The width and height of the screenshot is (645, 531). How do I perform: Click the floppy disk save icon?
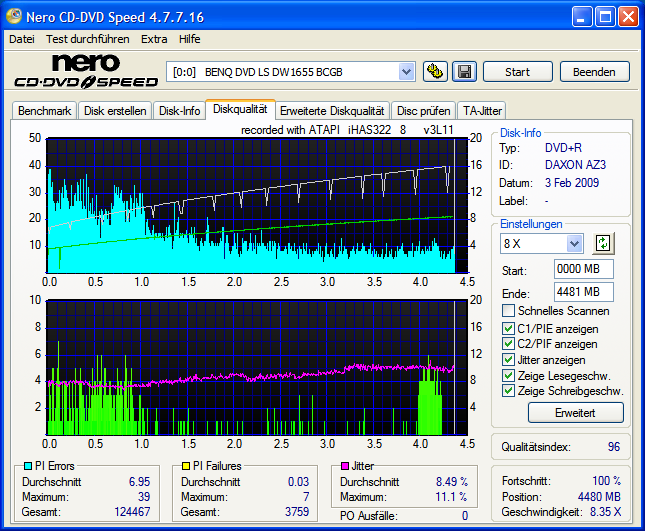point(463,71)
